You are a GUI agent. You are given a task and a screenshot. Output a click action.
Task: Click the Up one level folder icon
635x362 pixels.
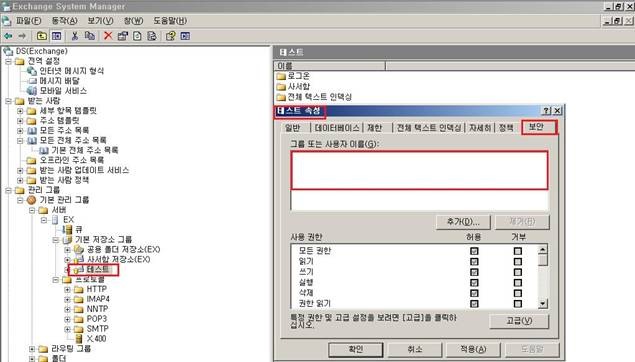pos(41,36)
